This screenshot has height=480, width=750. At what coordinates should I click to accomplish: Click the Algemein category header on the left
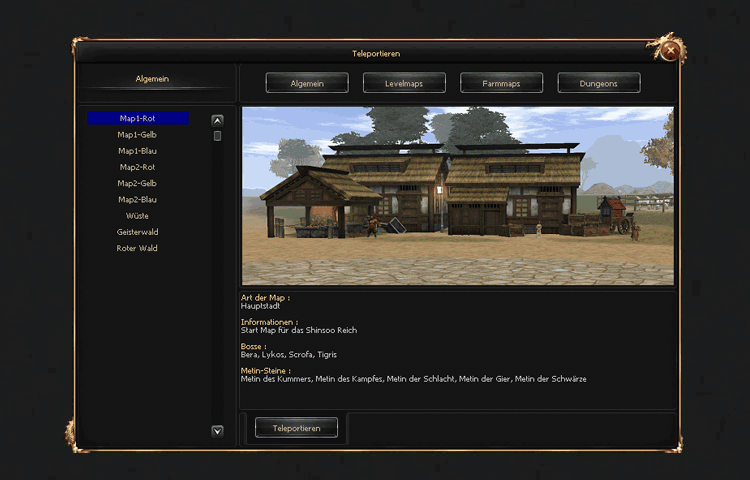coord(153,79)
